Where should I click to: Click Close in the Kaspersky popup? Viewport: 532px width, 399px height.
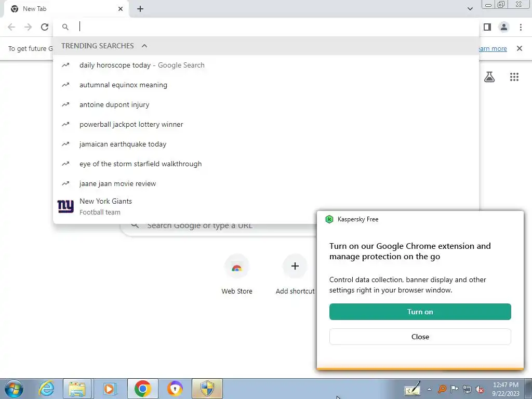[420, 337]
